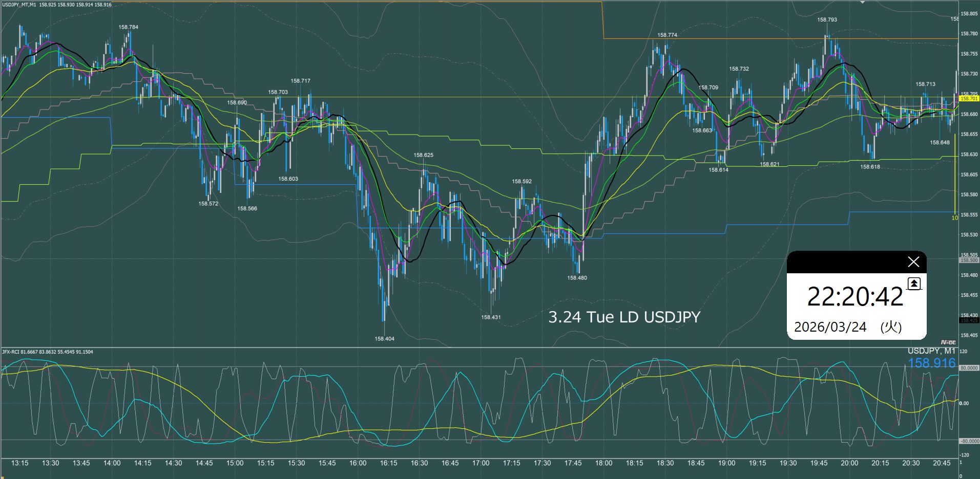Click the yellow 158.701 current price tag

(968, 99)
